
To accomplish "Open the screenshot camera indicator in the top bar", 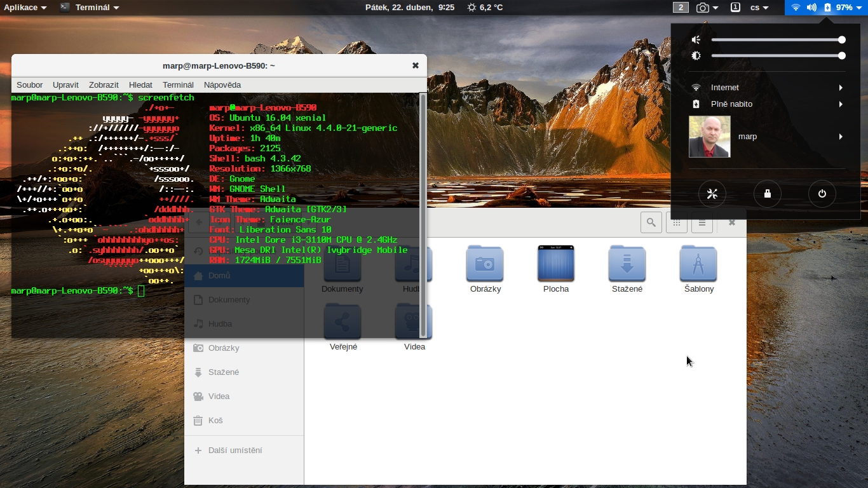I will click(707, 8).
